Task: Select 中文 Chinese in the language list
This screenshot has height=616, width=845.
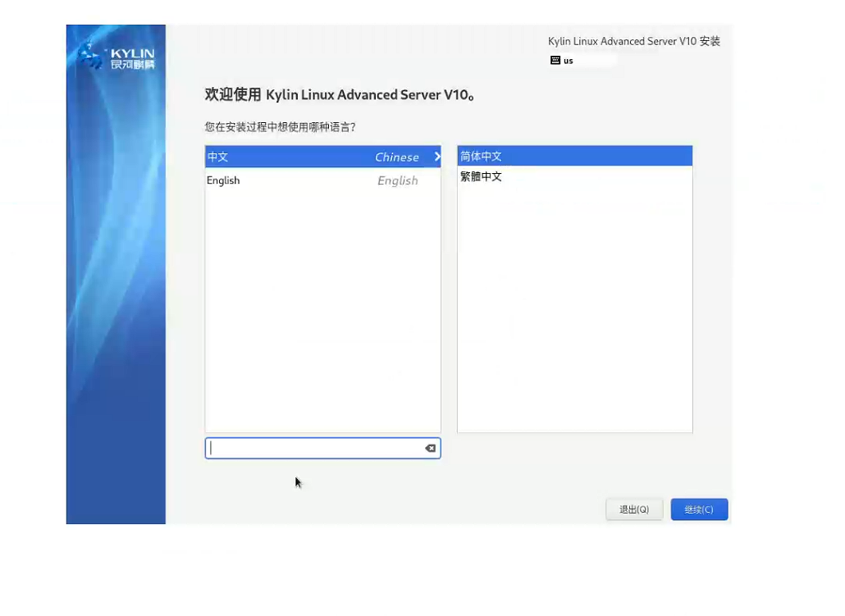Action: [x=322, y=157]
